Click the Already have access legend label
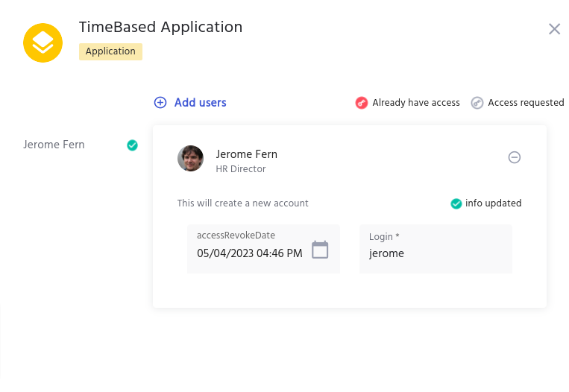The height and width of the screenshot is (392, 569). [x=416, y=103]
